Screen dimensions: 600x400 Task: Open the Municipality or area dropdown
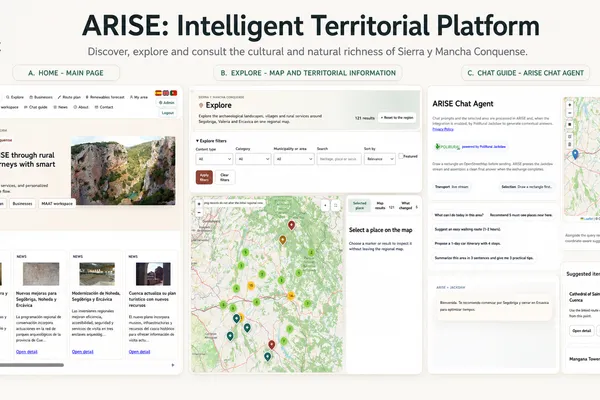[x=294, y=159]
